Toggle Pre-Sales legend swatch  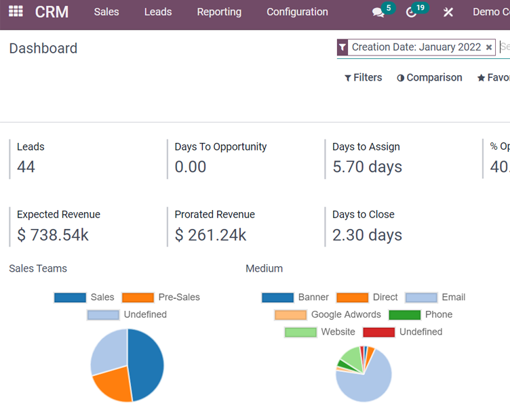pos(138,297)
